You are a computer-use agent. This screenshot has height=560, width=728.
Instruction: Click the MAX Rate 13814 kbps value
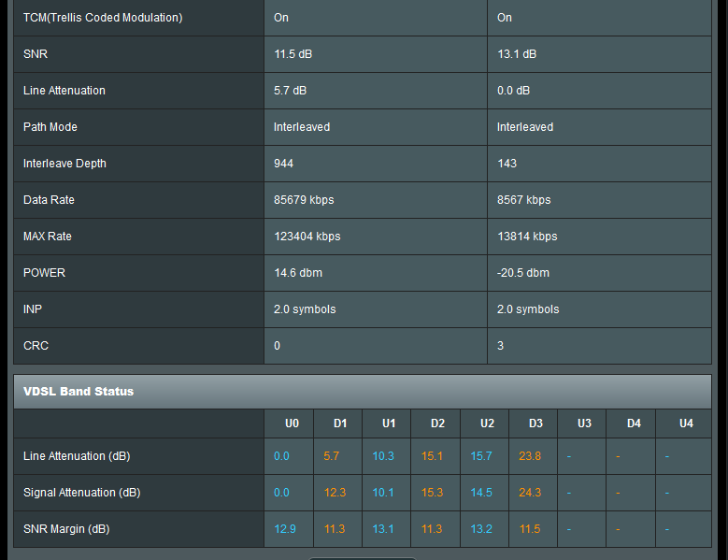click(527, 237)
